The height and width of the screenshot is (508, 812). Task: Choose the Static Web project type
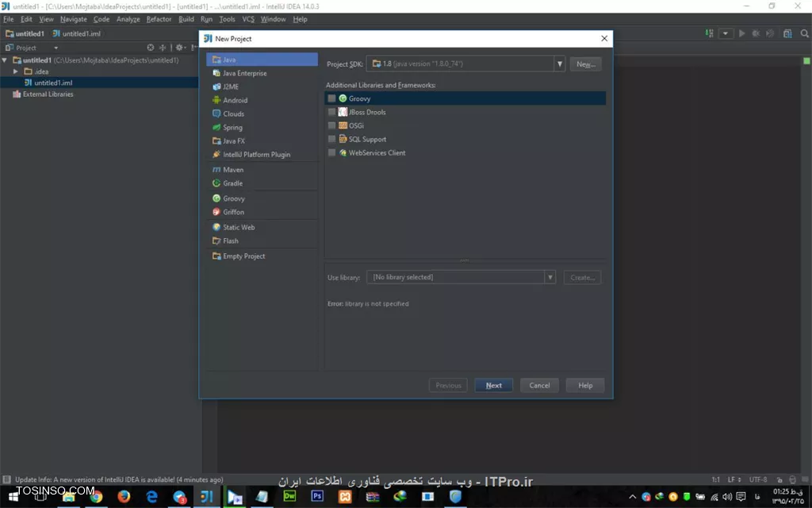[x=262, y=227]
